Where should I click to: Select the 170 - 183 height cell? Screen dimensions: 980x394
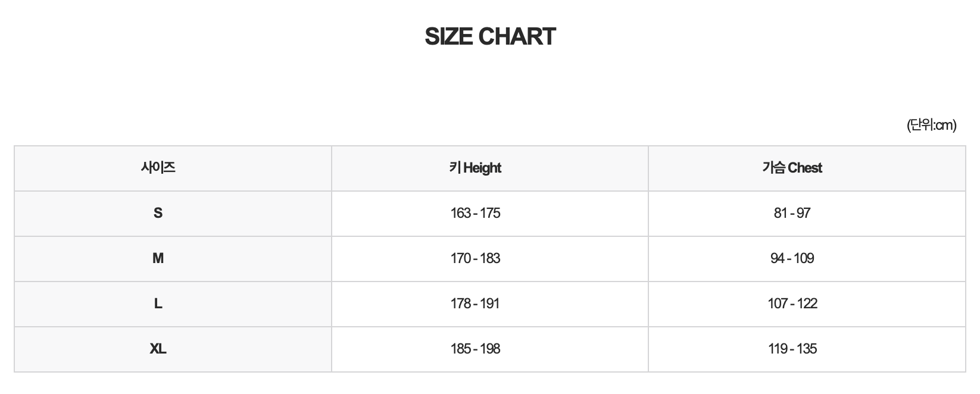coord(475,258)
